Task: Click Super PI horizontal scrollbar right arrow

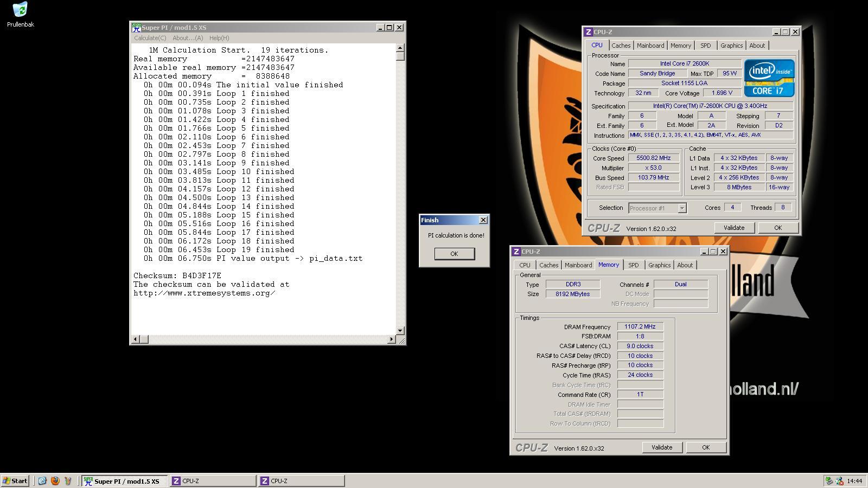Action: click(x=392, y=339)
